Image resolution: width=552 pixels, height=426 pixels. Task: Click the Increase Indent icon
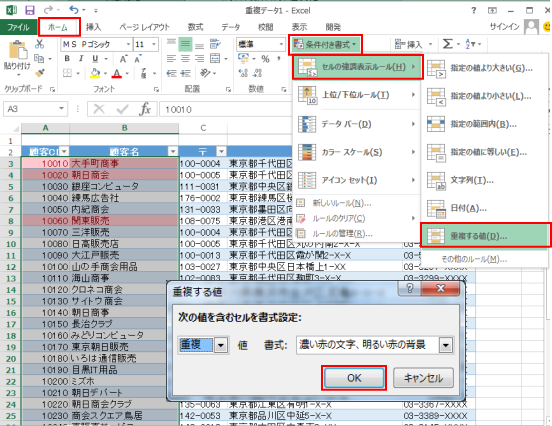point(186,73)
